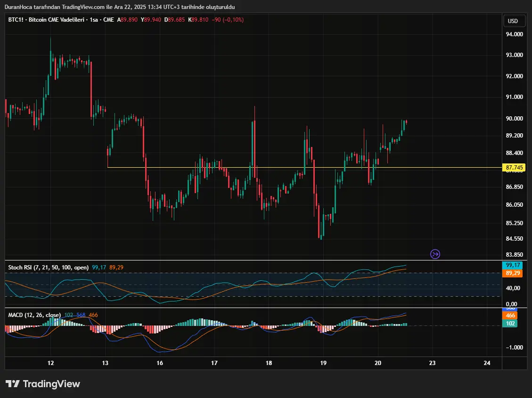
Task: Click date 23 on the time axis
Action: point(432,363)
